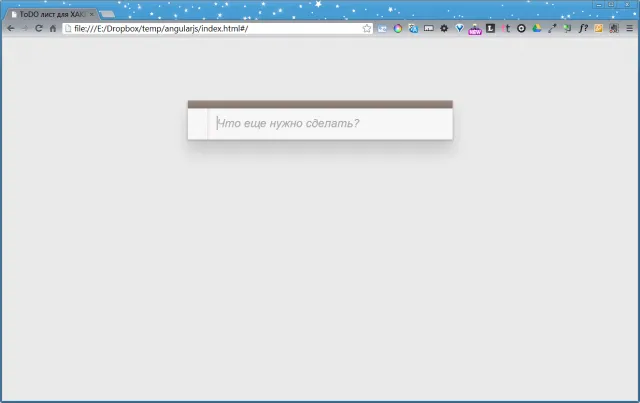Viewport: 640px width, 403px height.
Task: Click the 'Что еще нужно сделать?' input
Action: tap(330, 123)
